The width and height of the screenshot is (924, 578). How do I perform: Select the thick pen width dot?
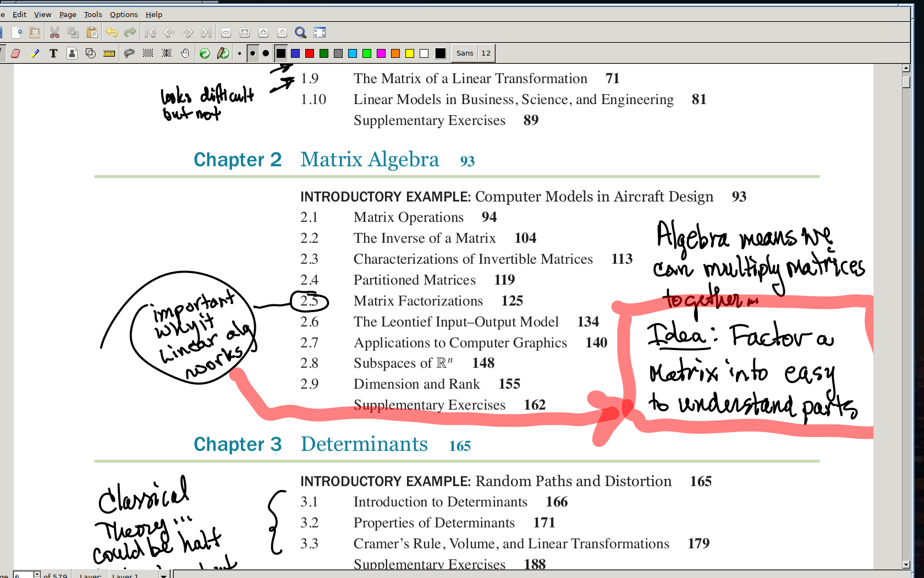(x=266, y=53)
